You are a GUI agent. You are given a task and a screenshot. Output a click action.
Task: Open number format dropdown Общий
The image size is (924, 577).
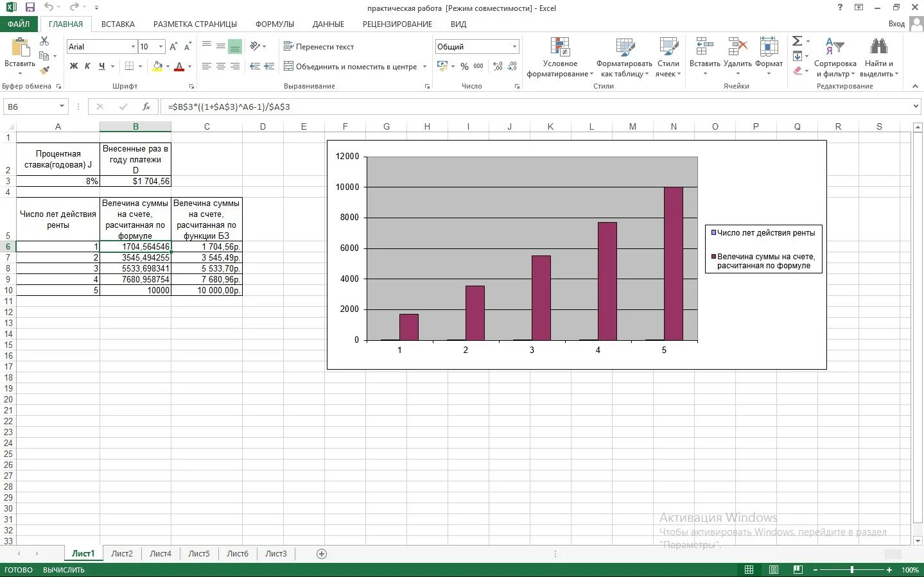(x=514, y=47)
